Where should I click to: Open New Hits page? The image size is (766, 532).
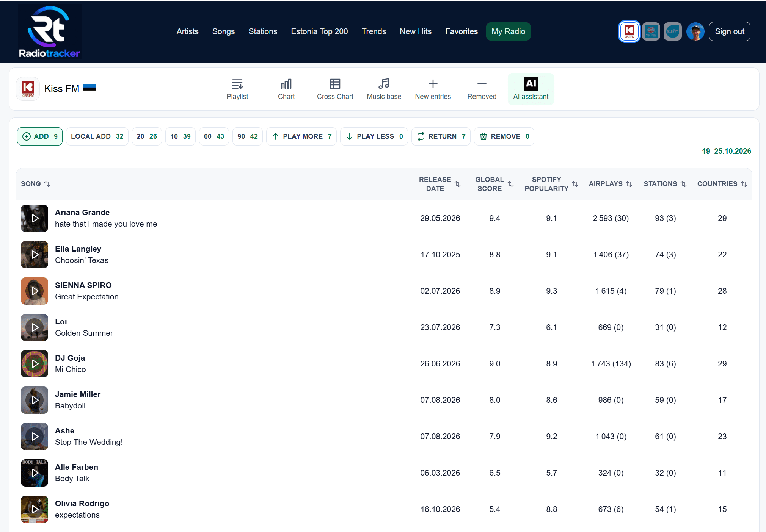416,31
